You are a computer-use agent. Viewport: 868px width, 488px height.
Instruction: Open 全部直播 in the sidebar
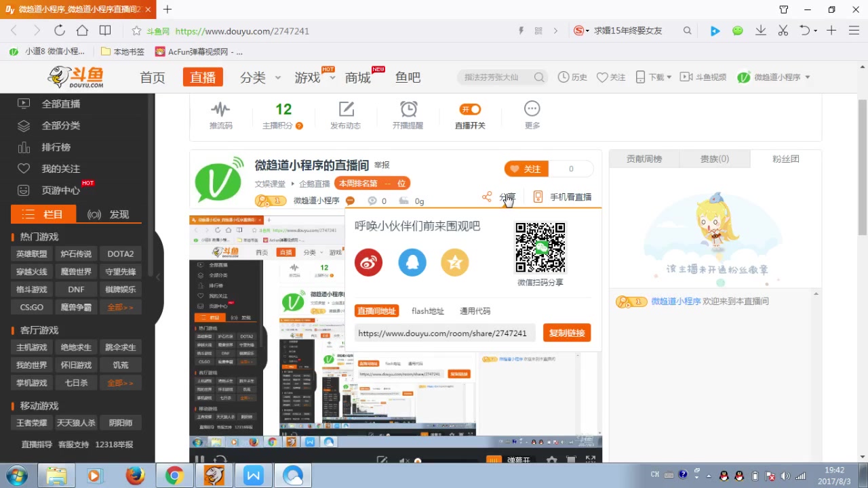click(60, 104)
